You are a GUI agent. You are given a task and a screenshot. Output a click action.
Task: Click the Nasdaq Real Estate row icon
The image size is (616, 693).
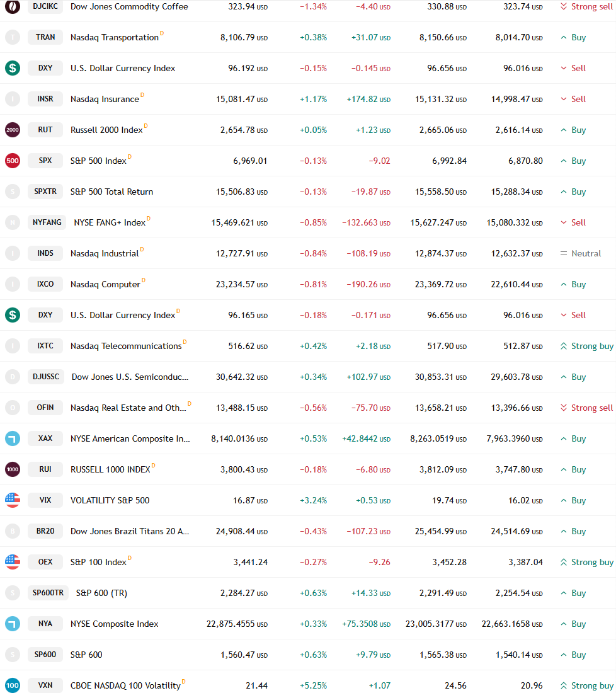[x=13, y=408]
